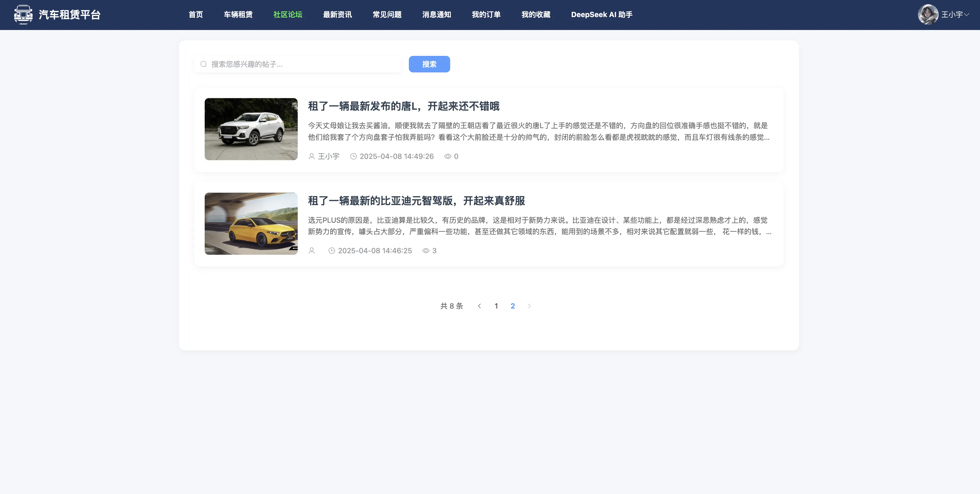Expand the 王小宇 user dropdown arrow
This screenshot has width=980, height=494.
tap(966, 14)
